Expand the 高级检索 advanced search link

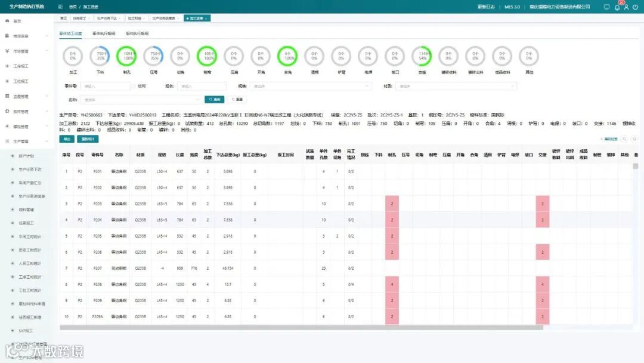click(609, 139)
